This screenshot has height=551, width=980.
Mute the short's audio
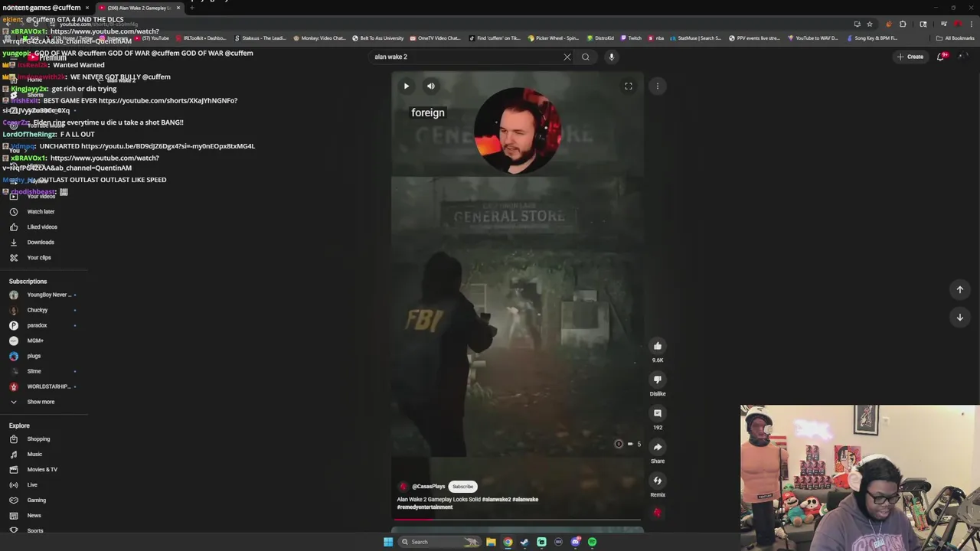click(431, 86)
